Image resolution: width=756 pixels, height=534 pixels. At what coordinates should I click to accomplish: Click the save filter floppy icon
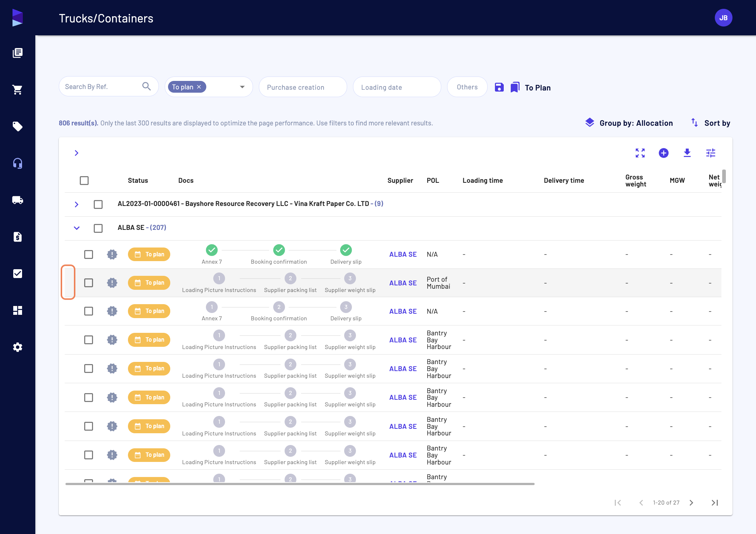coord(499,87)
